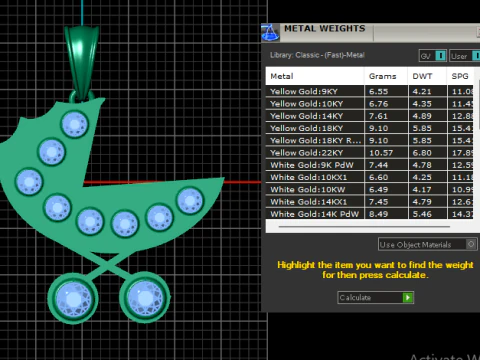
Task: Select the Yellow Gold:18KY R... row
Action: [x=369, y=140]
